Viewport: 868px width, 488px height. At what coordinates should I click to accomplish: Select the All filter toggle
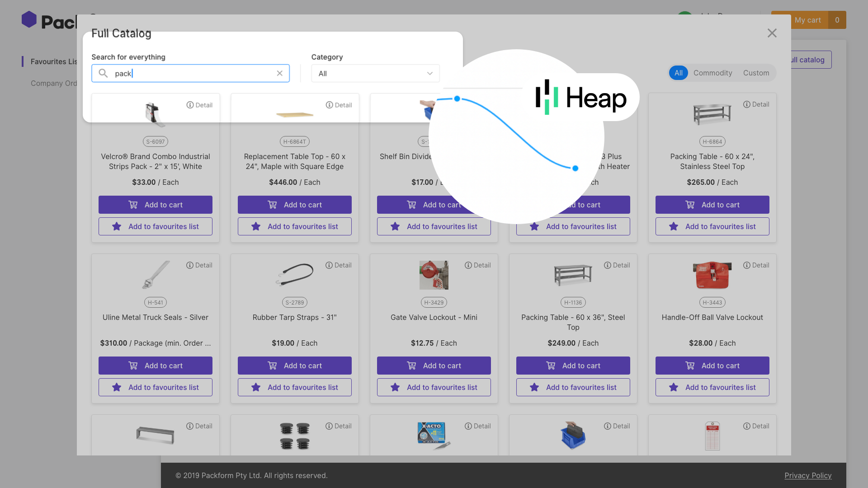[678, 73]
